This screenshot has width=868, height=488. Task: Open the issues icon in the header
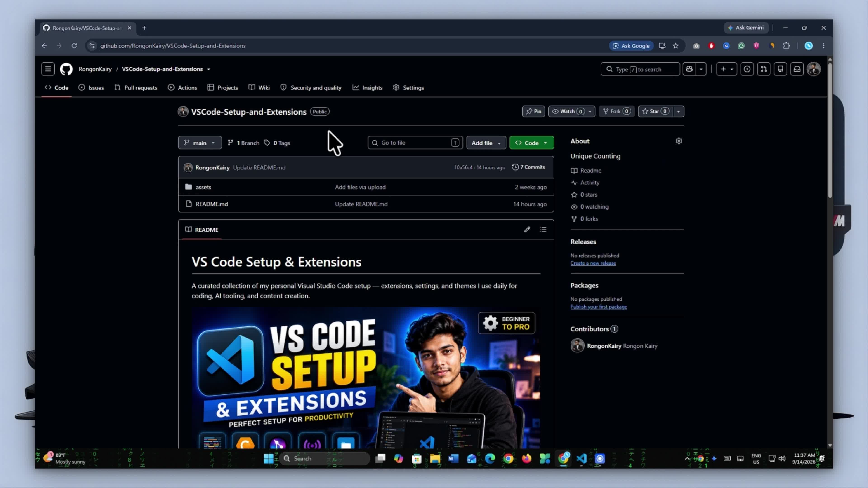[747, 69]
